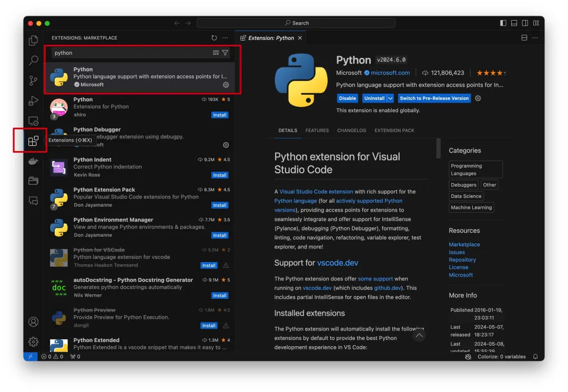The image size is (568, 392).
Task: Close the Extension: Python tab
Action: (x=300, y=38)
